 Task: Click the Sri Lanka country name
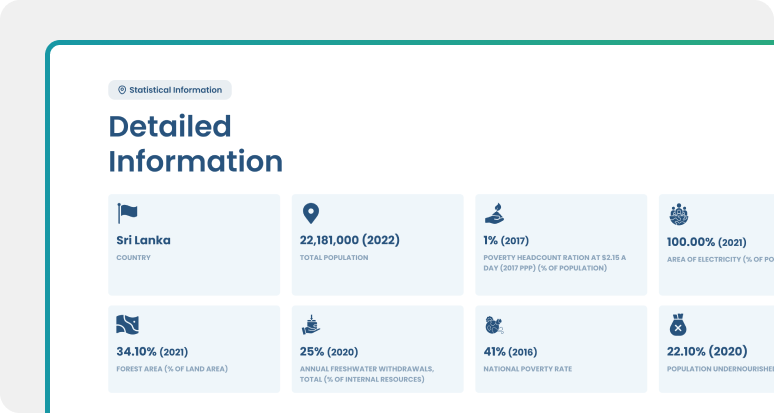point(143,240)
